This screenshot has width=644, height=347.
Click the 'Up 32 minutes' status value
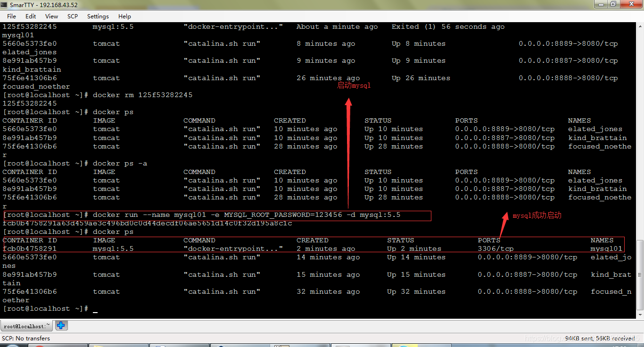tap(416, 291)
